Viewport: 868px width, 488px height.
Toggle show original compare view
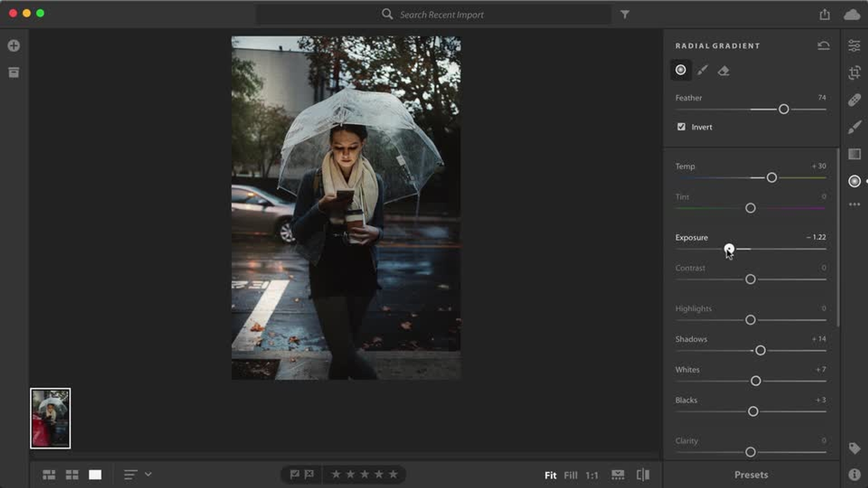tap(643, 475)
